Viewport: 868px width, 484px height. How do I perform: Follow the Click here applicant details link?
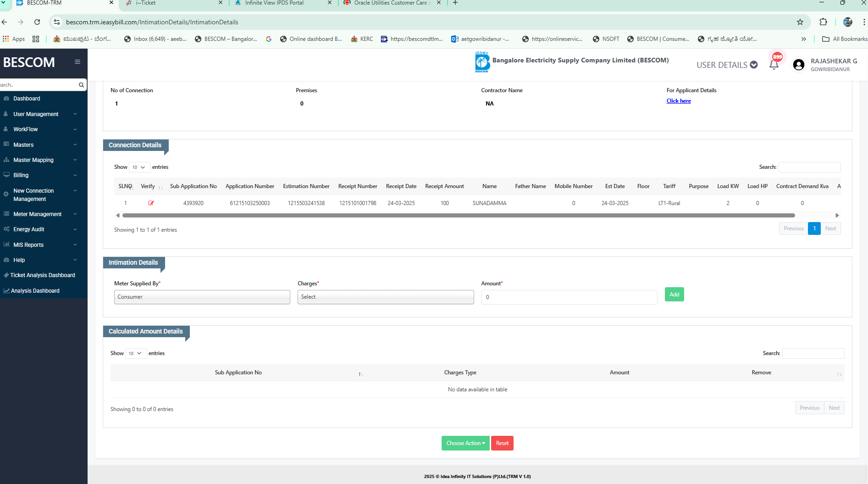[679, 101]
